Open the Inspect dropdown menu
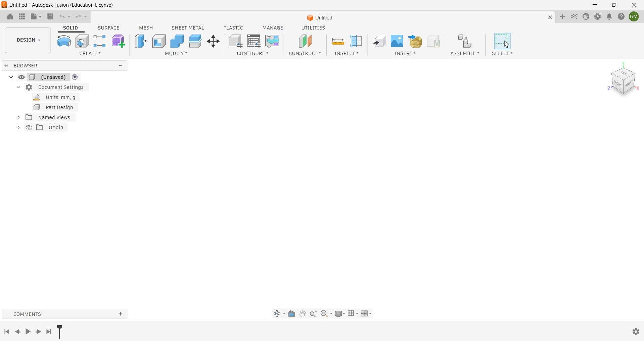Screen dimensions: 644x341 (347, 54)
